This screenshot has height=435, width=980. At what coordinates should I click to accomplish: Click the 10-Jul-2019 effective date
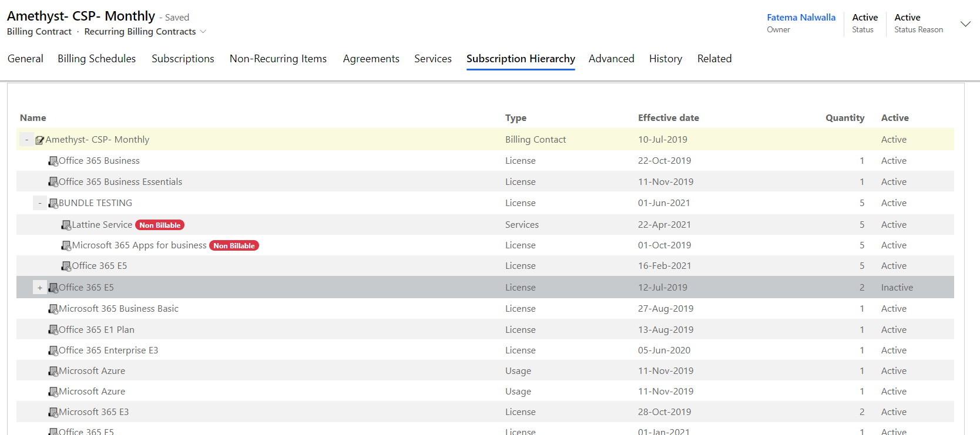point(663,140)
